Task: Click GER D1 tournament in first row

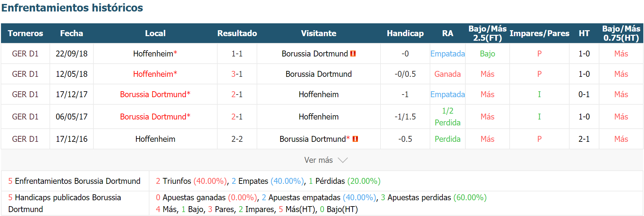Action: coord(25,54)
